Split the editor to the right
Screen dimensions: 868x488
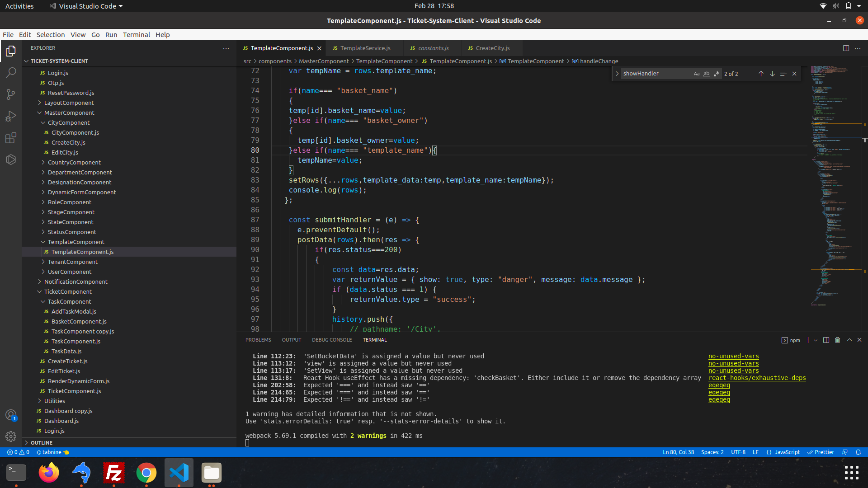pyautogui.click(x=846, y=48)
